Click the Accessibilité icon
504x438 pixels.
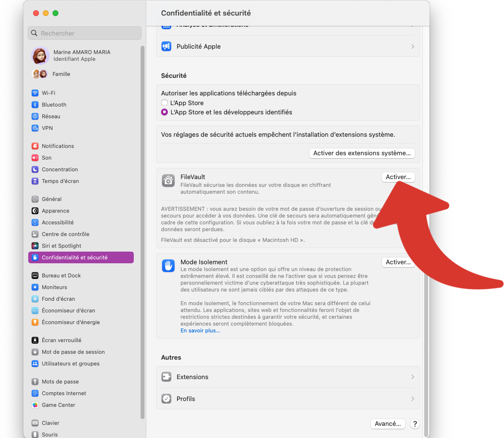point(35,222)
